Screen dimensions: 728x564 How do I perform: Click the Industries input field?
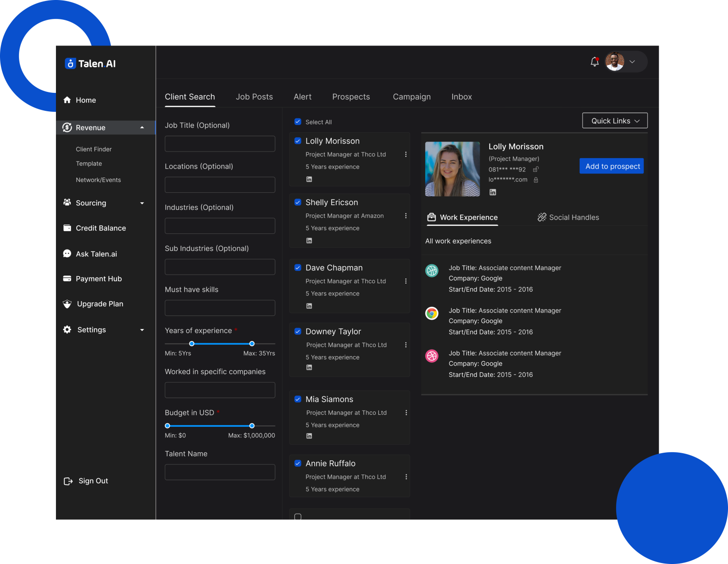220,226
